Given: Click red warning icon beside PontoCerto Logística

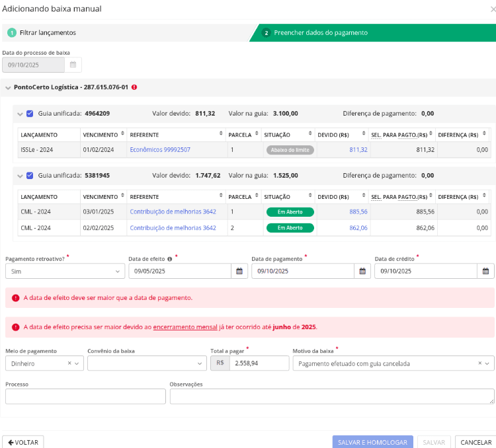Looking at the screenshot, I should (x=134, y=87).
